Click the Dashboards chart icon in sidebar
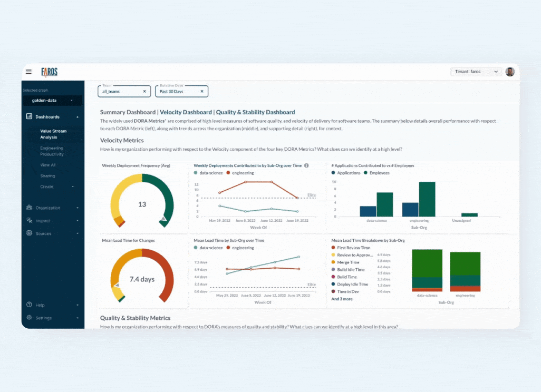The image size is (541, 392). (x=30, y=116)
